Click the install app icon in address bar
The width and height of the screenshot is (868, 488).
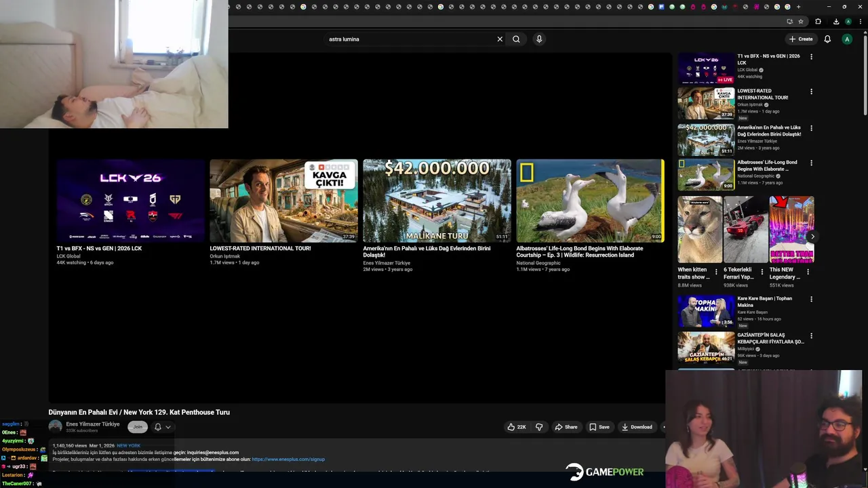(790, 22)
